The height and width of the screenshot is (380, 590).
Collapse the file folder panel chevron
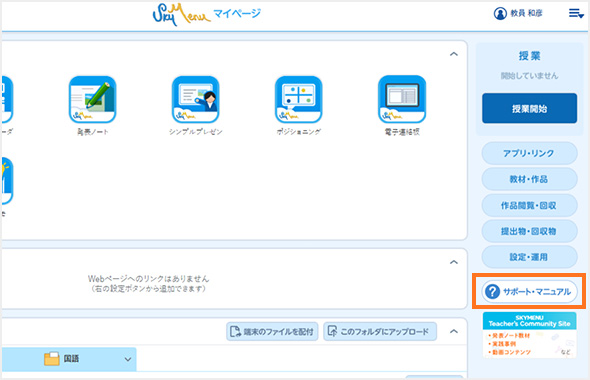pyautogui.click(x=454, y=331)
